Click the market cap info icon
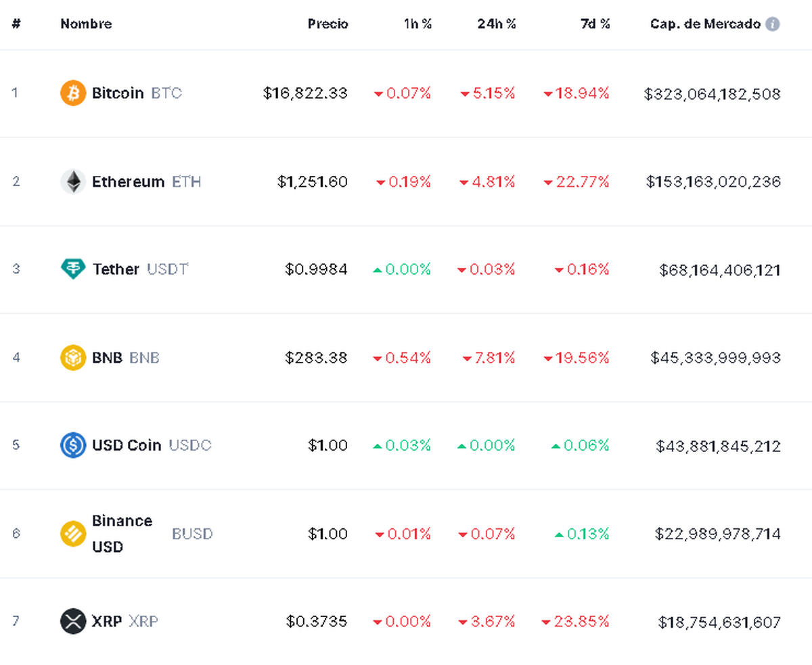Viewport: 812px width, 665px height. point(773,24)
